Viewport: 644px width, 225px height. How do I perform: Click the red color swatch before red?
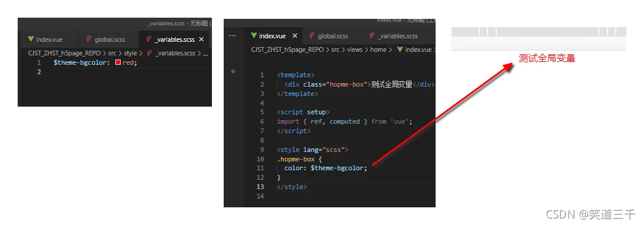point(118,63)
